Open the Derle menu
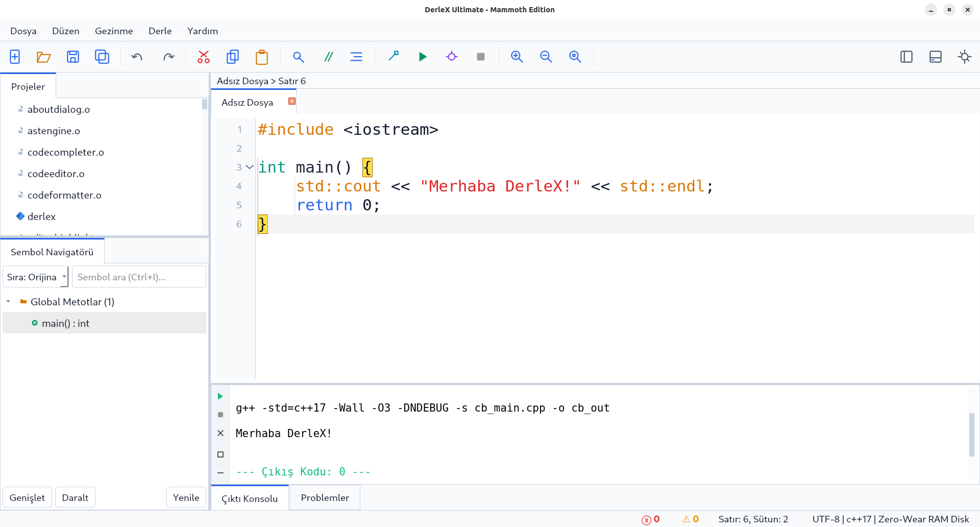Image resolution: width=980 pixels, height=527 pixels. (x=160, y=31)
